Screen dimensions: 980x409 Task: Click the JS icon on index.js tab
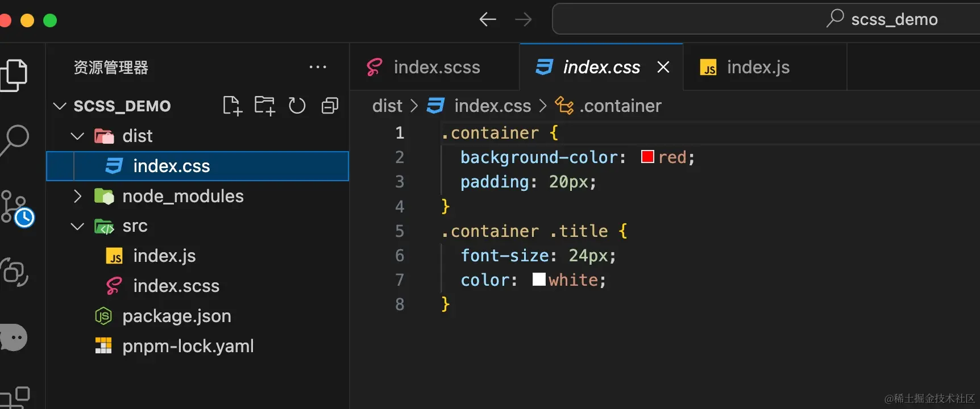(x=708, y=68)
